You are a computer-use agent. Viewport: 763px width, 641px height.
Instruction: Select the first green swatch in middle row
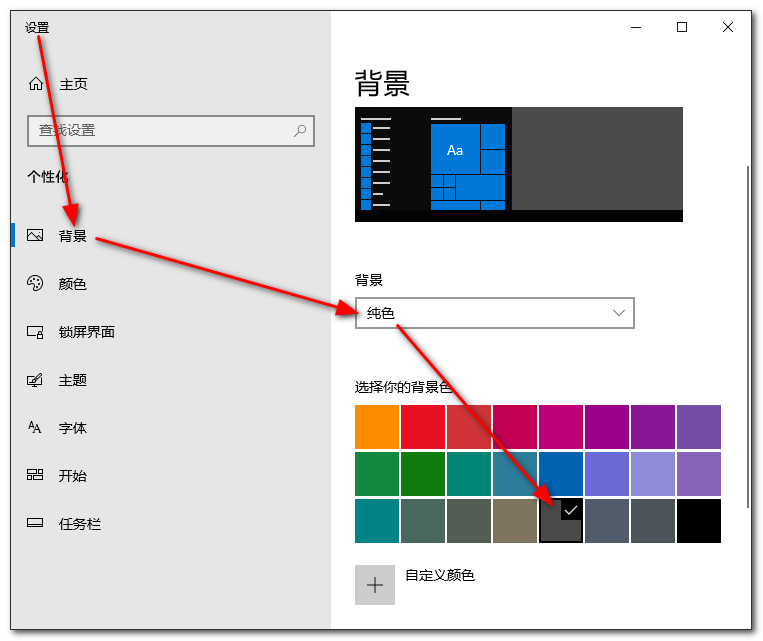377,474
